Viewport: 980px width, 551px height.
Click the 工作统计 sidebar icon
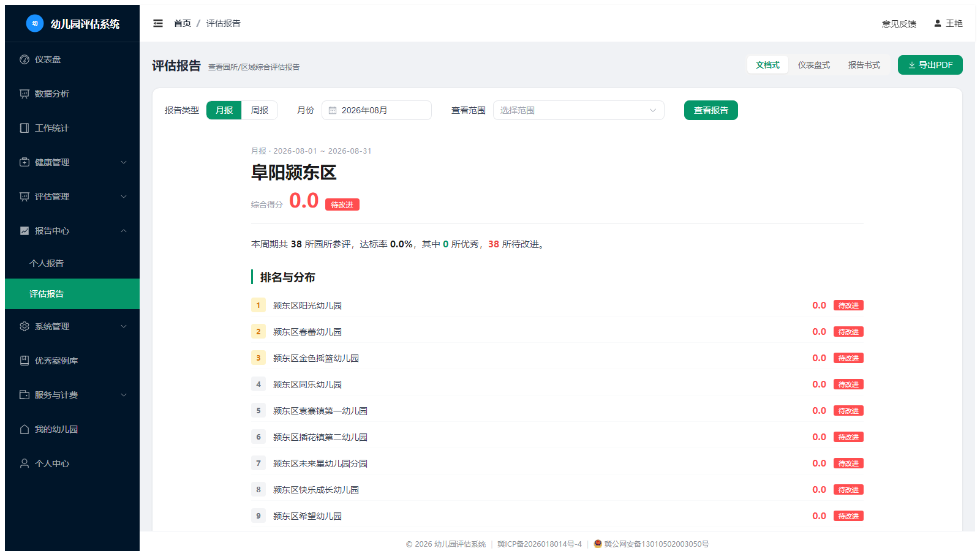click(24, 128)
